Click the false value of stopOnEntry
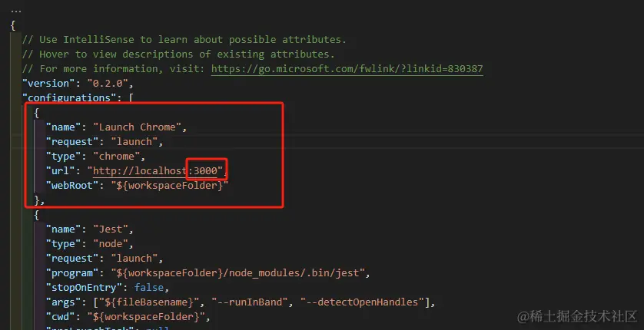Image resolution: width=644 pixels, height=330 pixels. 149,287
